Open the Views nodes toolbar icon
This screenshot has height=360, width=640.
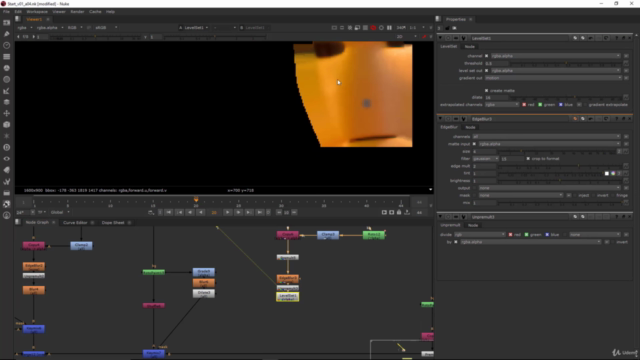[x=7, y=159]
